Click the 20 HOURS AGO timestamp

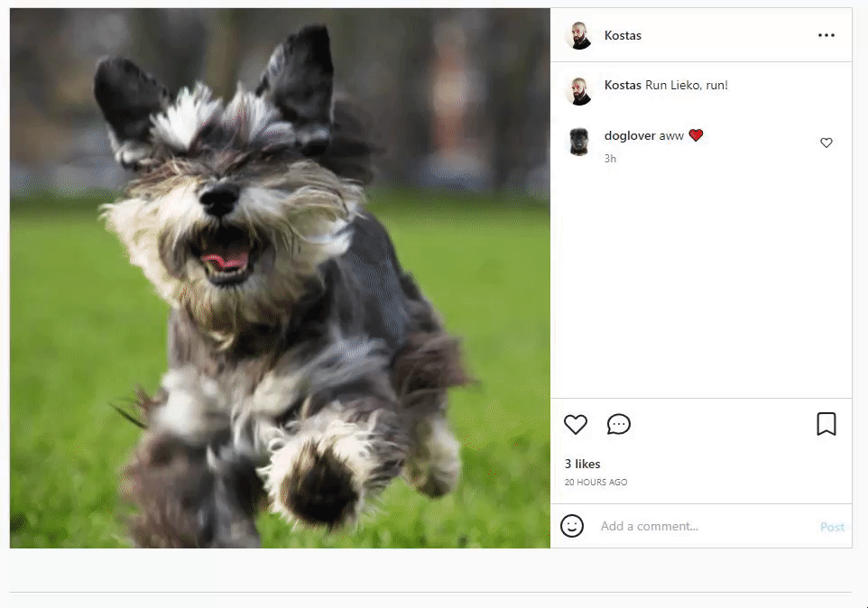[x=596, y=482]
